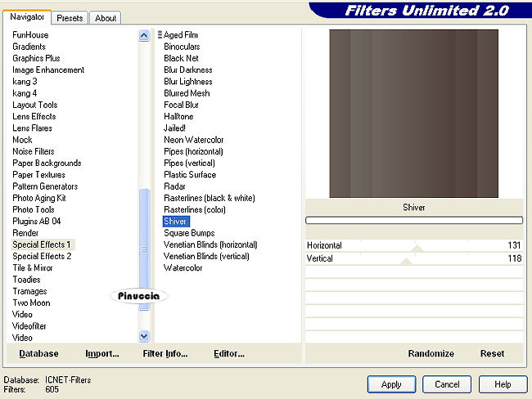This screenshot has width=532, height=399.
Task: Select the Special Effects 2 category
Action: tap(42, 256)
